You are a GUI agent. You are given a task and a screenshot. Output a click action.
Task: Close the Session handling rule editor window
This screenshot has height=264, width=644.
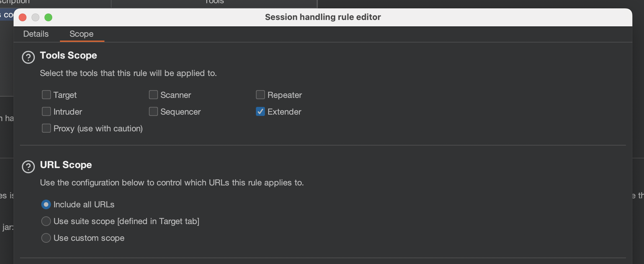23,17
